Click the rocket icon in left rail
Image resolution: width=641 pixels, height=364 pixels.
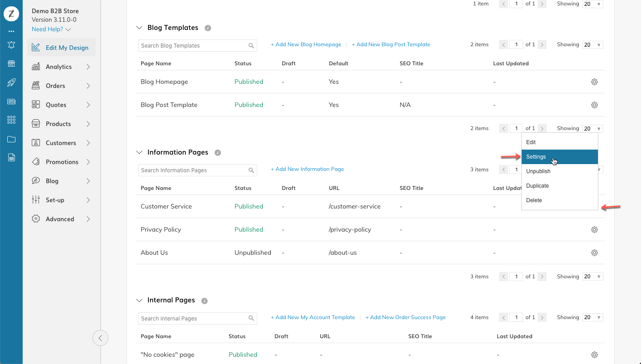[11, 83]
